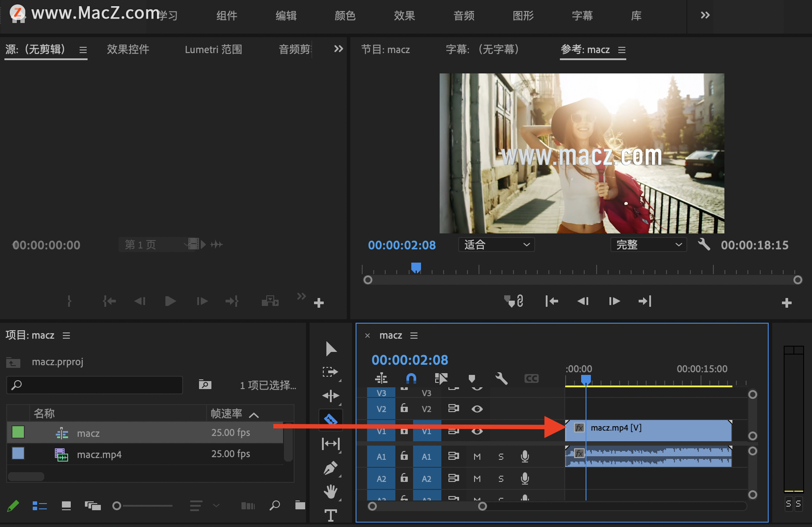
Task: Mute the A1 audio track
Action: [477, 456]
